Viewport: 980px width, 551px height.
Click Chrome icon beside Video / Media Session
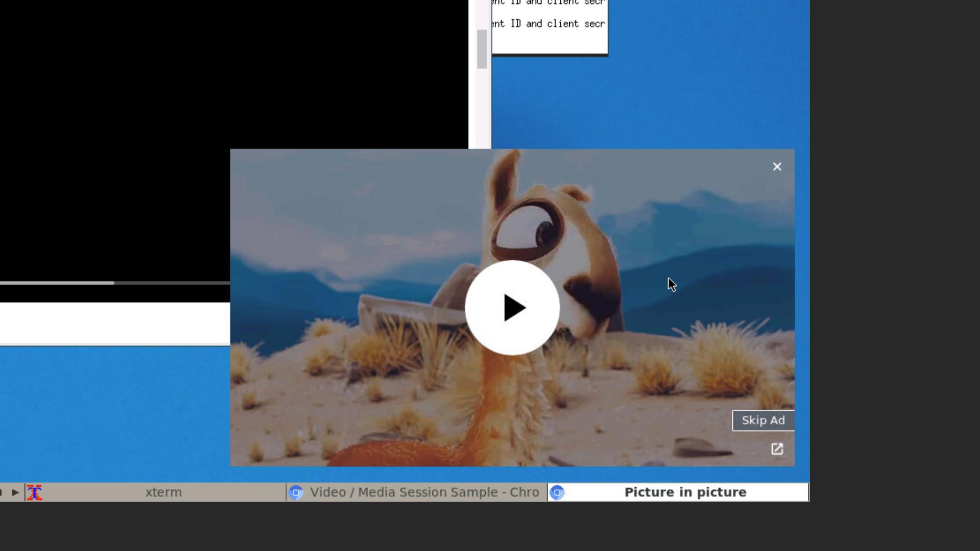296,492
